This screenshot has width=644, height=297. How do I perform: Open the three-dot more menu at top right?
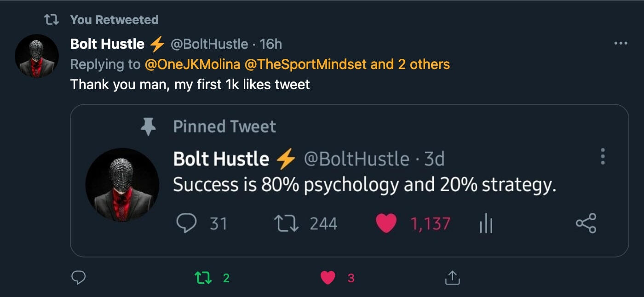[x=621, y=43]
